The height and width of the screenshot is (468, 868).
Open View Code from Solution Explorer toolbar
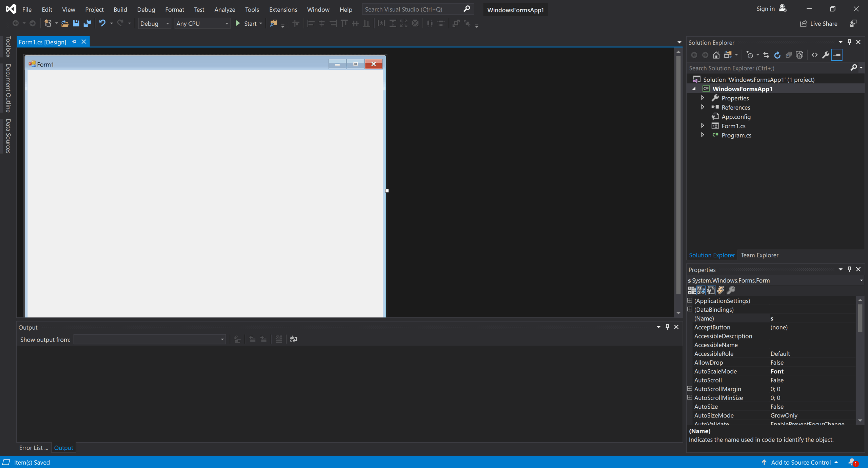pos(815,55)
